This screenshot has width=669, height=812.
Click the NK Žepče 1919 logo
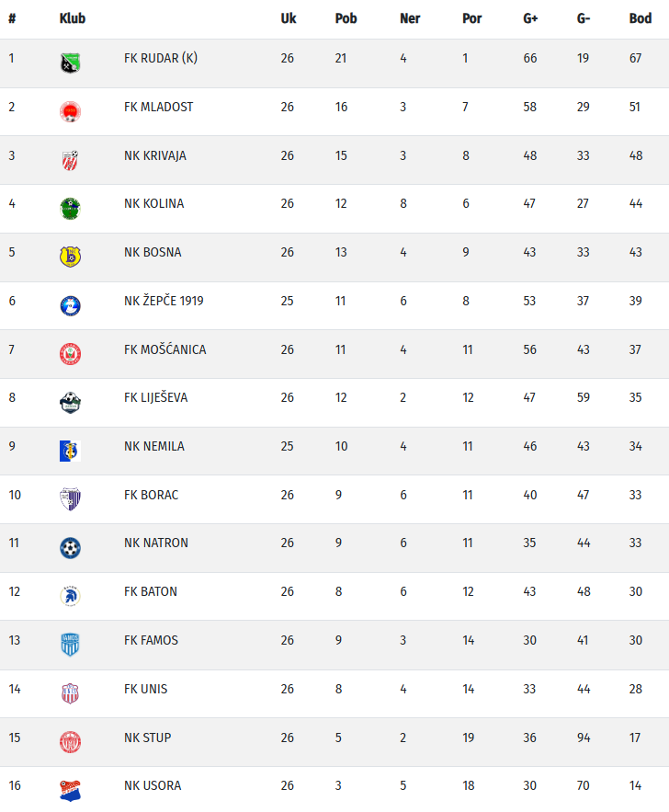click(70, 305)
